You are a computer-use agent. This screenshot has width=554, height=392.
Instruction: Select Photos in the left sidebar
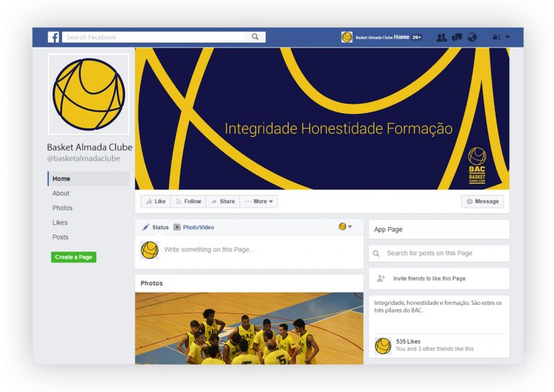tap(62, 208)
